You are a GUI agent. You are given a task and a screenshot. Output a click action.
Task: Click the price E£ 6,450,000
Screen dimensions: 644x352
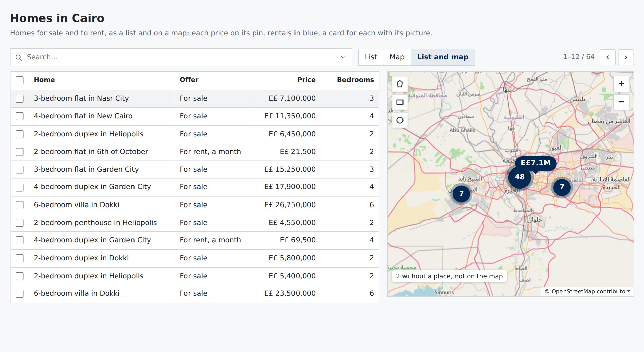[292, 134]
